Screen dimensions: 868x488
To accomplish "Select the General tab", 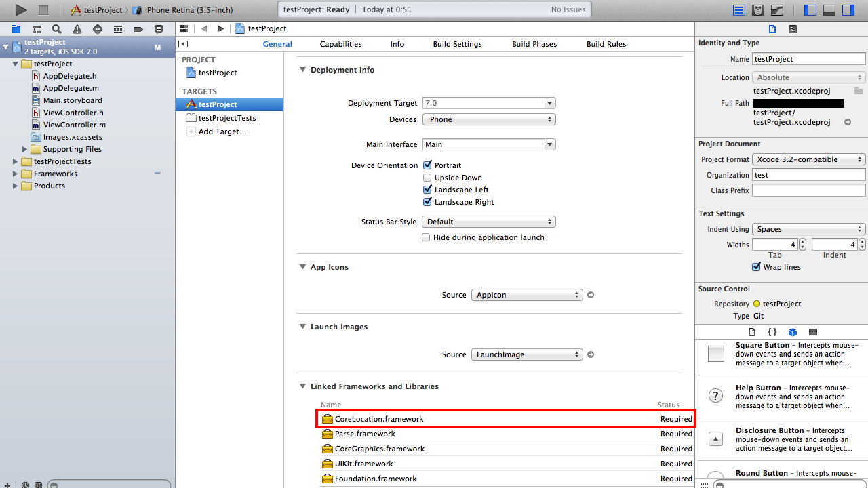I will click(277, 44).
